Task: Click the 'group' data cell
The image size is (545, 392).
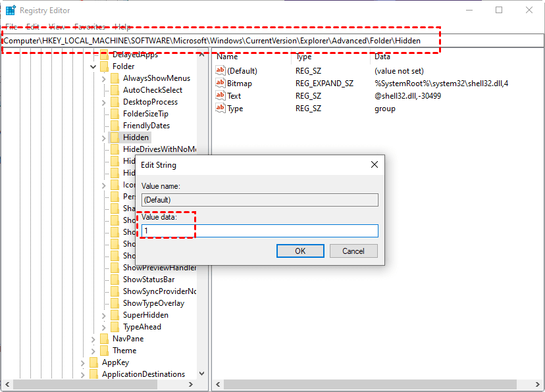Action: tap(385, 109)
